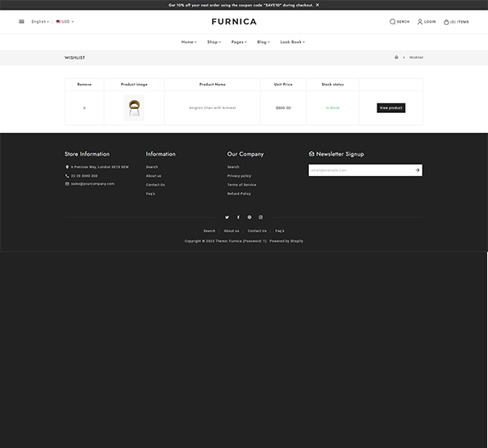Open the Privacy policy footer link
Viewport: 488px width, 448px height.
(x=239, y=176)
